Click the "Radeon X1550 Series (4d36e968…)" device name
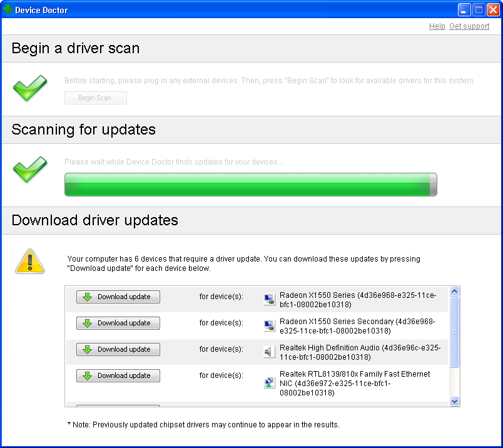Screen dimensions: 503x448 pos(358,300)
